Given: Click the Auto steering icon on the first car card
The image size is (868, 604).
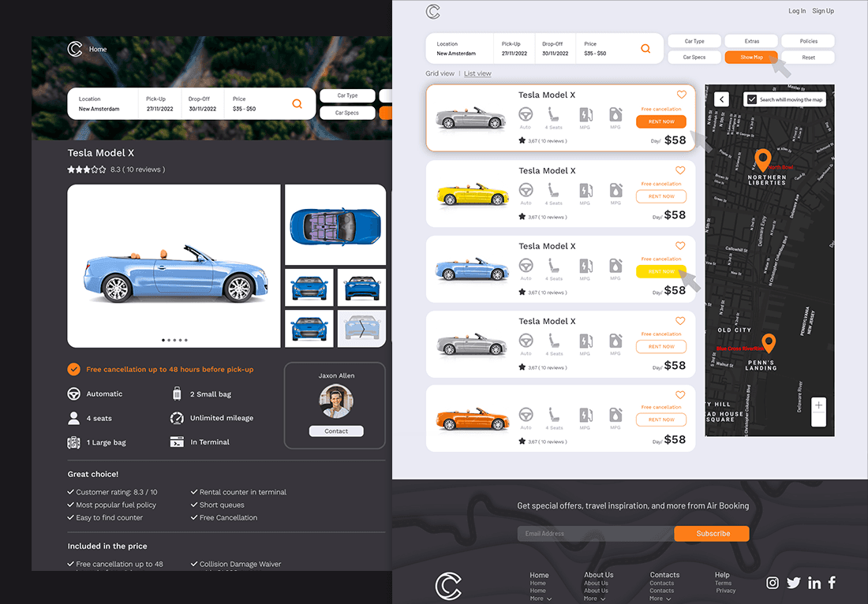Looking at the screenshot, I should point(526,114).
